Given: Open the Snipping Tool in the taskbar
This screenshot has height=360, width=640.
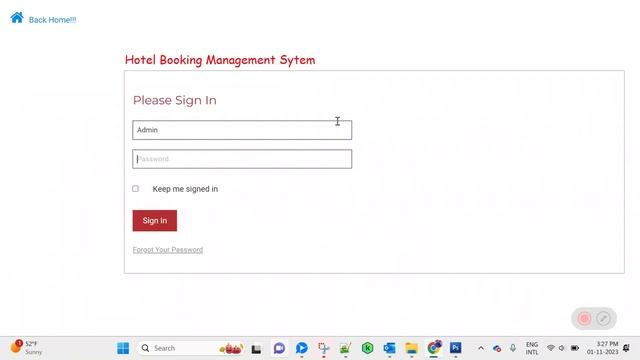Looking at the screenshot, I should pos(324,348).
